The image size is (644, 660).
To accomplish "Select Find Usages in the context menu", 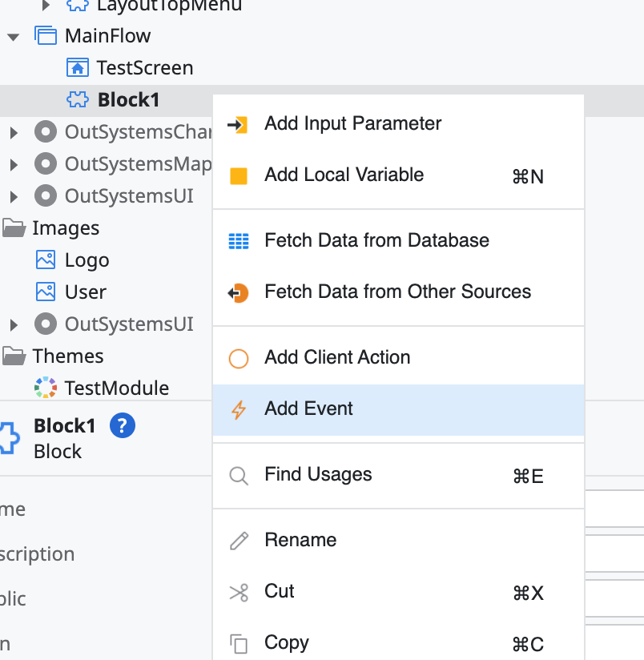I will pyautogui.click(x=318, y=474).
